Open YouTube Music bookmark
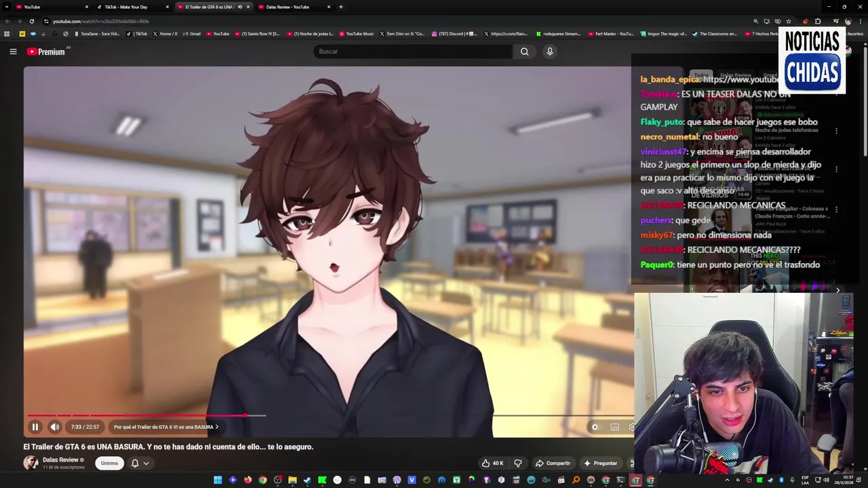The image size is (868, 488). [x=357, y=33]
